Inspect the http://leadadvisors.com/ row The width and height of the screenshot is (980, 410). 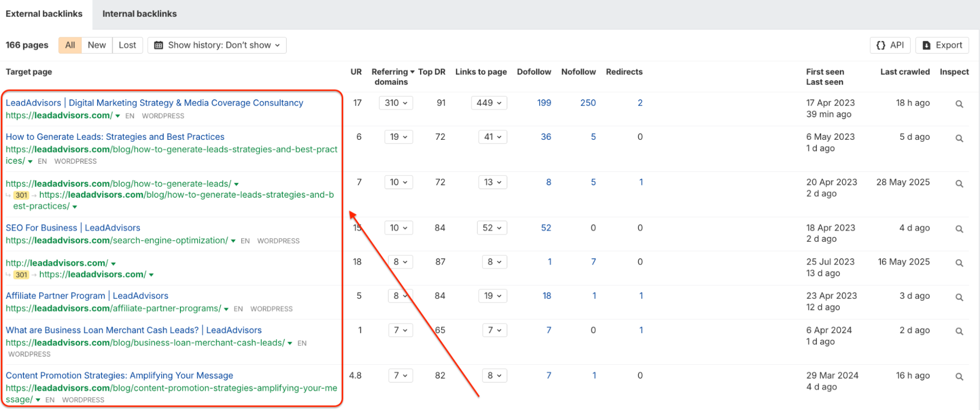[959, 263]
